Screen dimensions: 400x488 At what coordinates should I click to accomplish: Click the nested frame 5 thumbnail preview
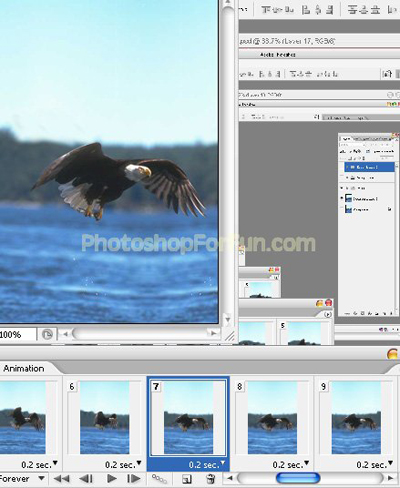[x=304, y=333]
